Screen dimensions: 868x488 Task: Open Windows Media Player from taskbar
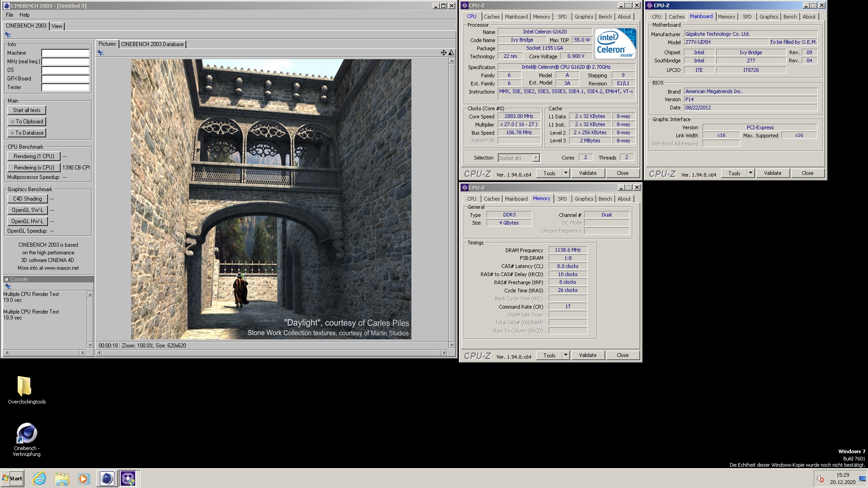pos(84,479)
